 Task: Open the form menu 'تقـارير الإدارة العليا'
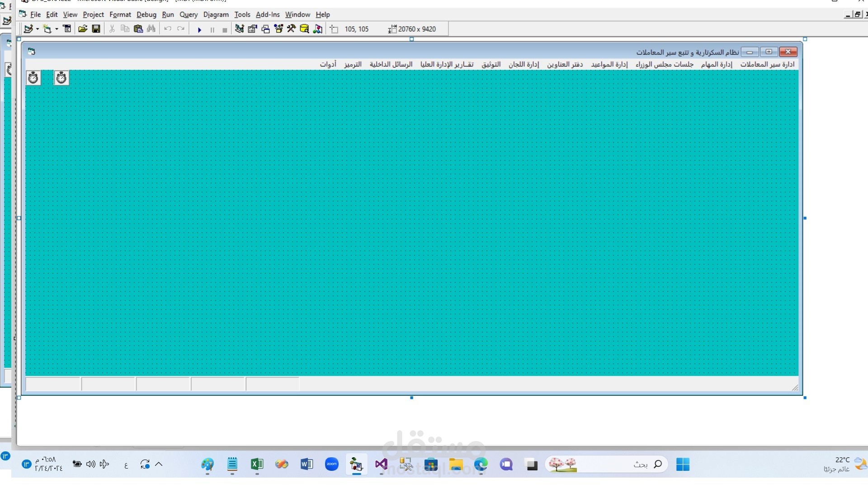(x=447, y=64)
